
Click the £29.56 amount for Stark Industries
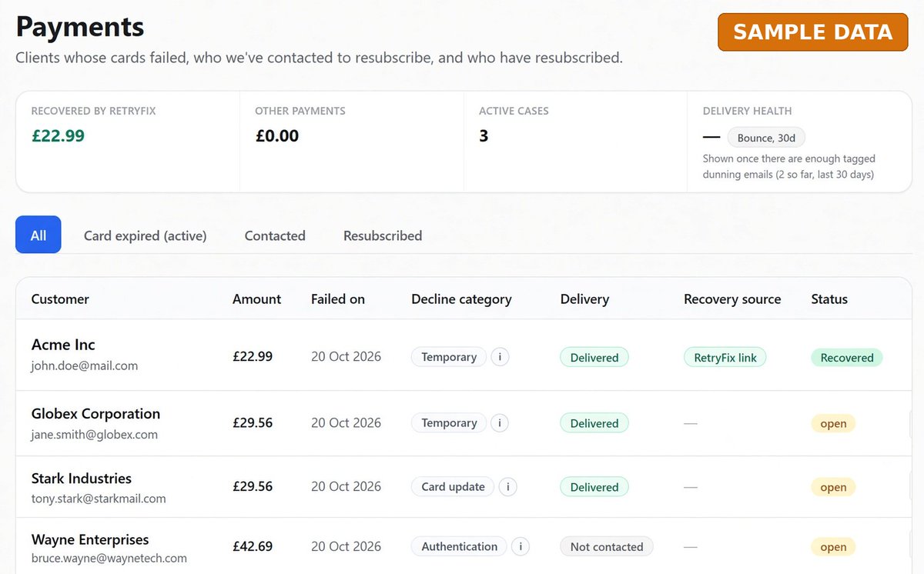pos(253,487)
